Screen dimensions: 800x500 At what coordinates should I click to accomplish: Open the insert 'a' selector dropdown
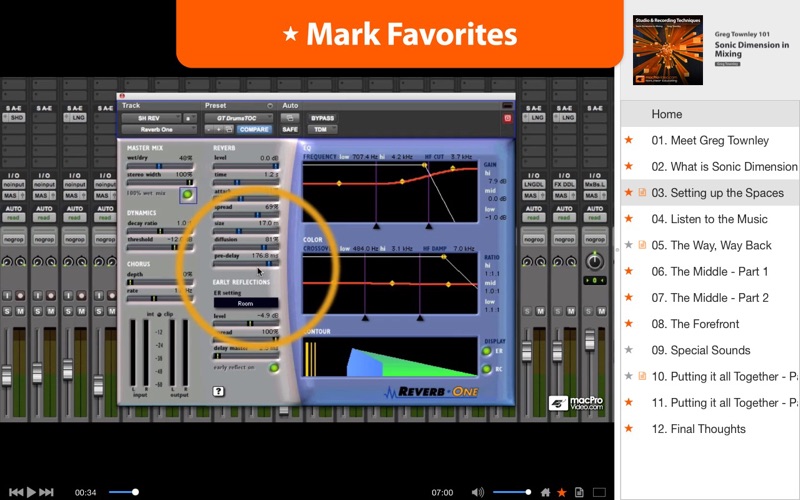[x=190, y=118]
